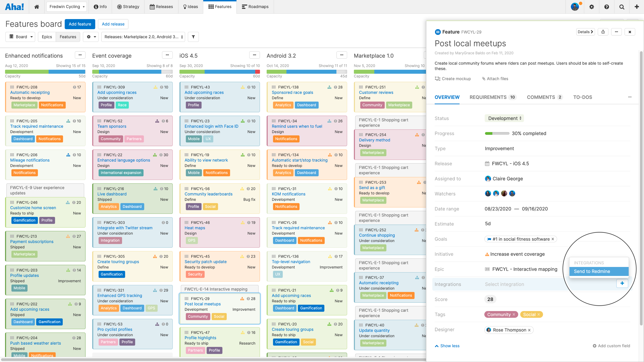Click the filter funnel icon
Viewport: 644px width, 362px height.
[193, 37]
